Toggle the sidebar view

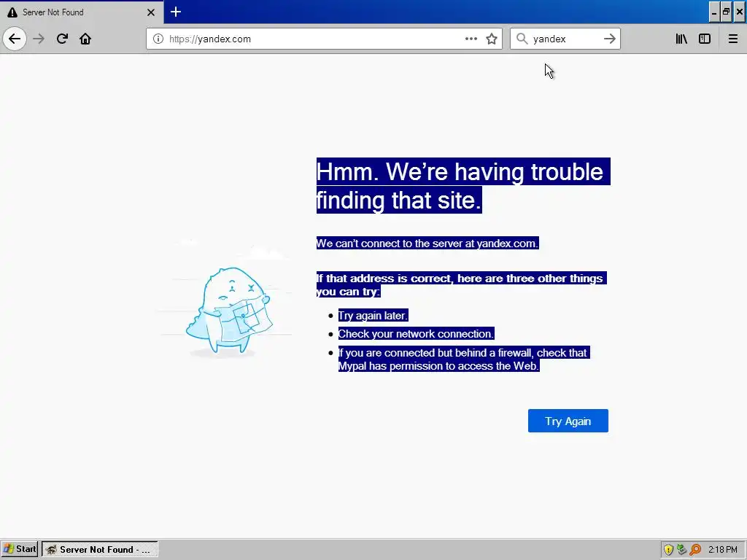pyautogui.click(x=705, y=39)
